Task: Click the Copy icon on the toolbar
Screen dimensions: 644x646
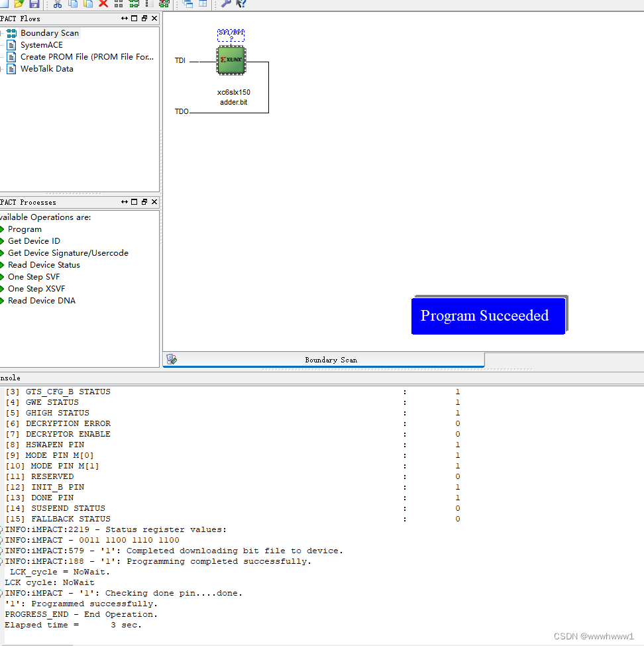Action: click(72, 4)
